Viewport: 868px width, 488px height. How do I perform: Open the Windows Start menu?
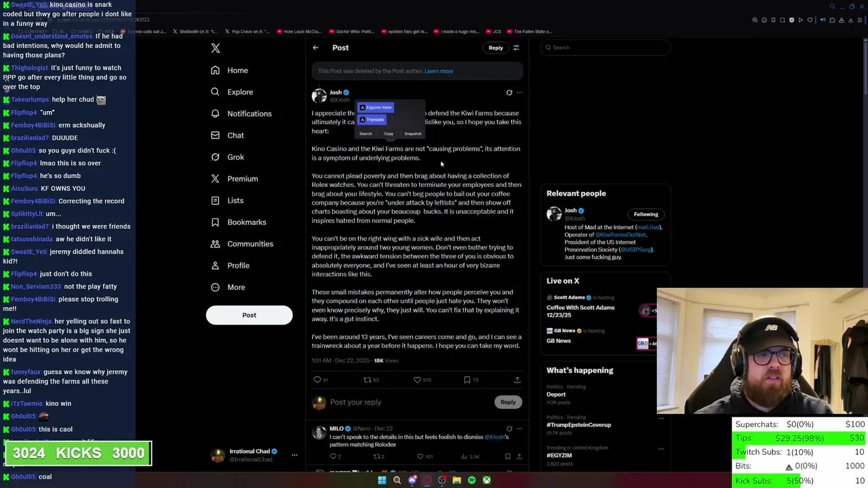[382, 481]
